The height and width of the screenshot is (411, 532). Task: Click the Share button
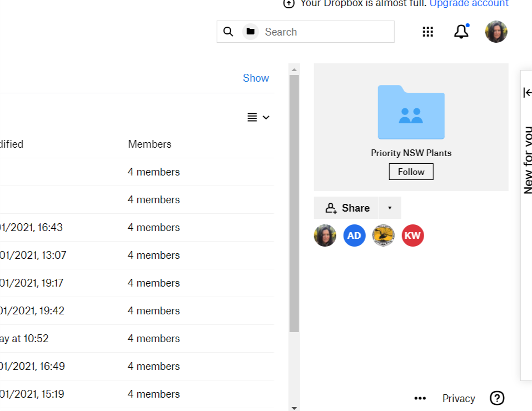click(346, 208)
